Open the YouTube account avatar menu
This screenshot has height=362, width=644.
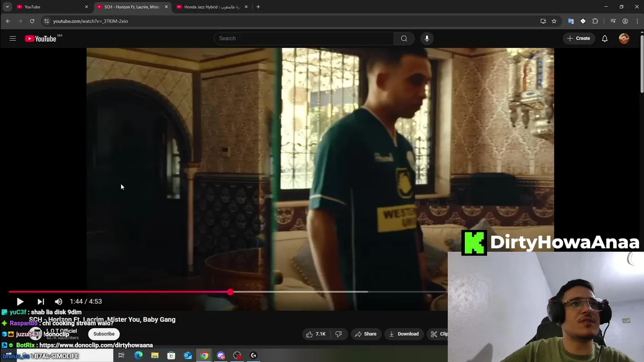click(624, 38)
